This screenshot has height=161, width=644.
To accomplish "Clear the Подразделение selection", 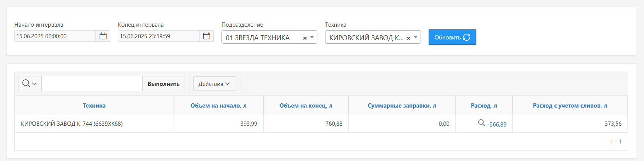I will click(x=305, y=38).
